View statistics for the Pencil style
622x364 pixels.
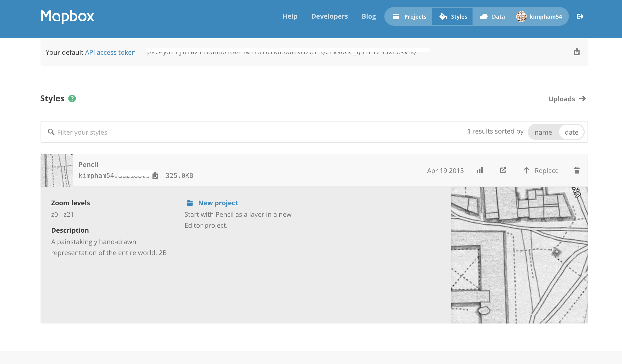(479, 170)
